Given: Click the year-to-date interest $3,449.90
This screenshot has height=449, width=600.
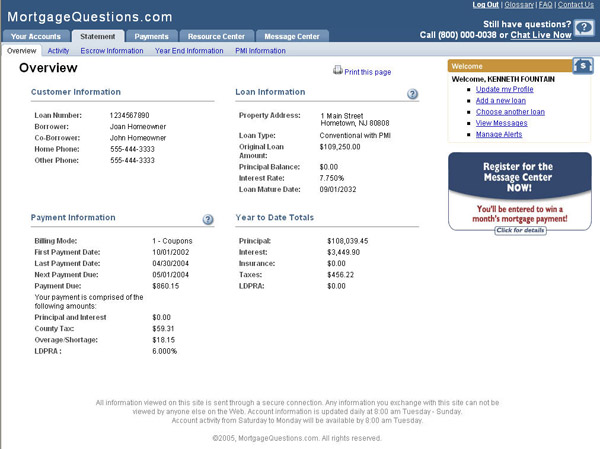Looking at the screenshot, I should 344,252.
